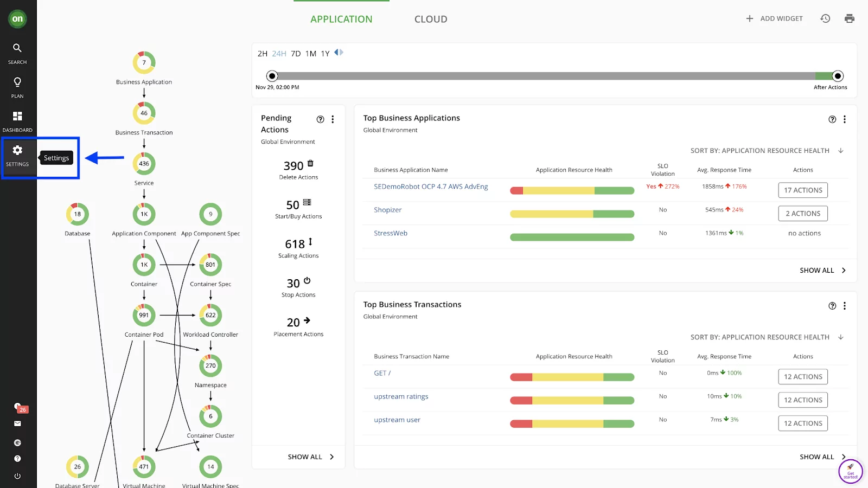Open the history clock icon

coord(825,18)
